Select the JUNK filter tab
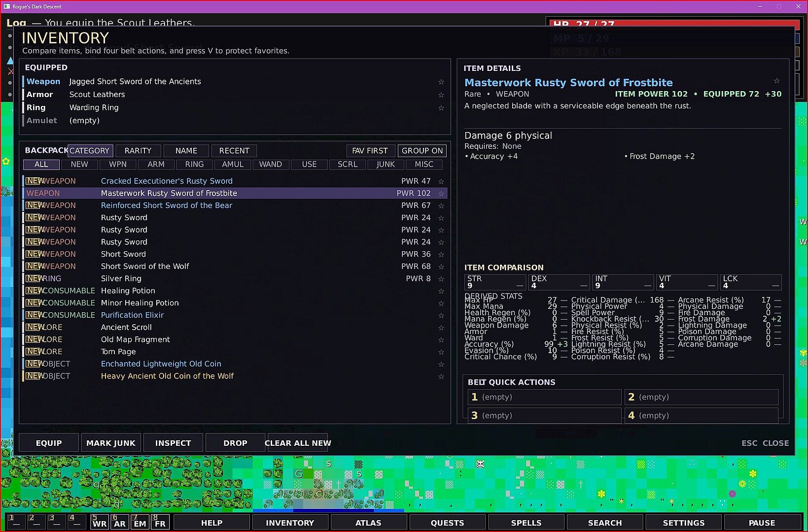Screen dimensions: 808x532 tap(386, 165)
